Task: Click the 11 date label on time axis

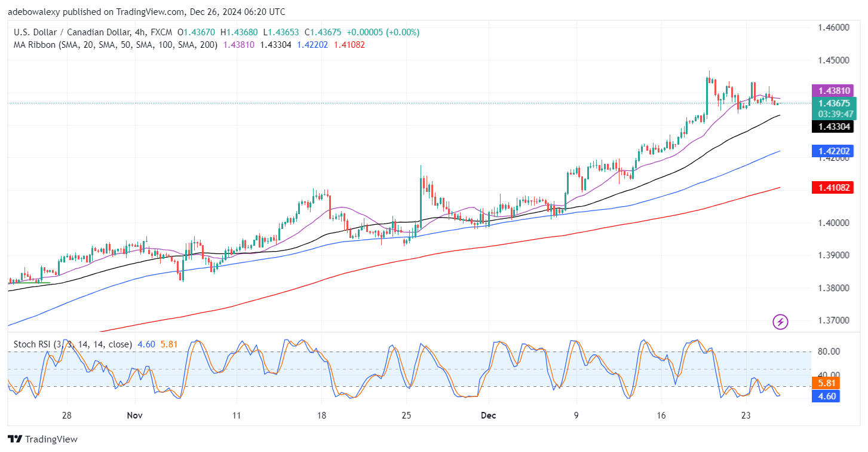Action: tap(237, 416)
